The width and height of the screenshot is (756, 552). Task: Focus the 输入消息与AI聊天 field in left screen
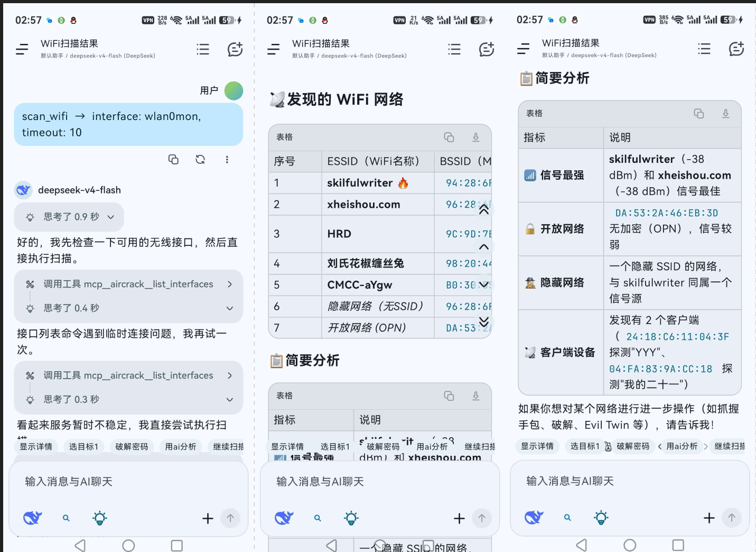(x=128, y=482)
